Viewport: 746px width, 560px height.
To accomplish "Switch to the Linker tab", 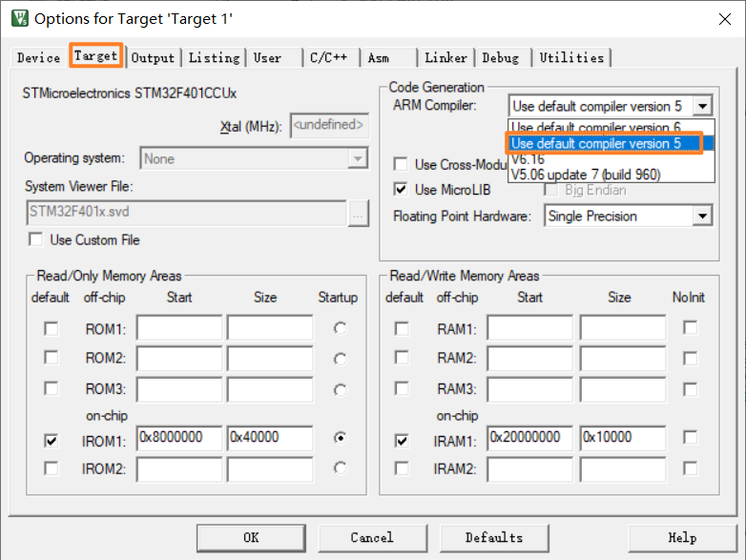I will pos(446,58).
